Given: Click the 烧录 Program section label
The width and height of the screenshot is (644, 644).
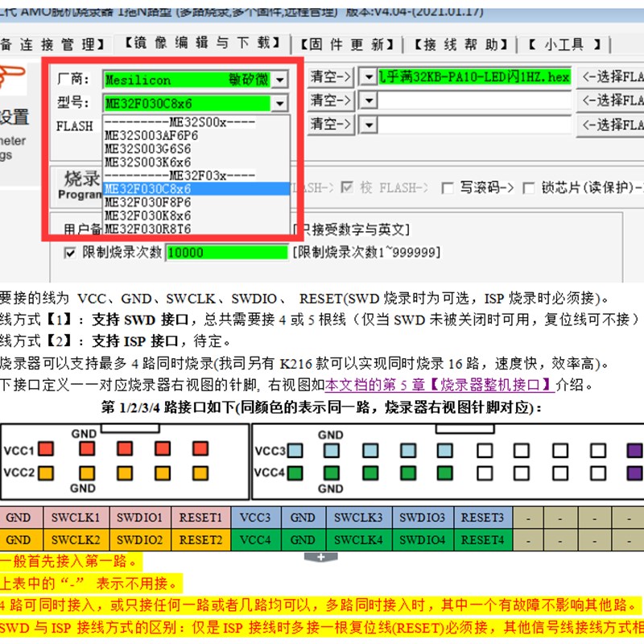Looking at the screenshot, I should click(x=79, y=185).
